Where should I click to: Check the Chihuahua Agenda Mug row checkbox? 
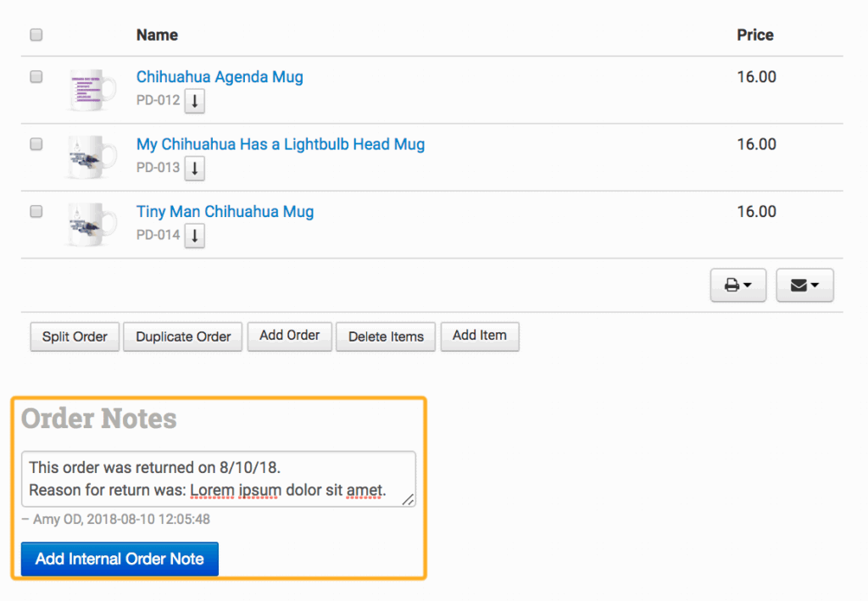(x=36, y=76)
